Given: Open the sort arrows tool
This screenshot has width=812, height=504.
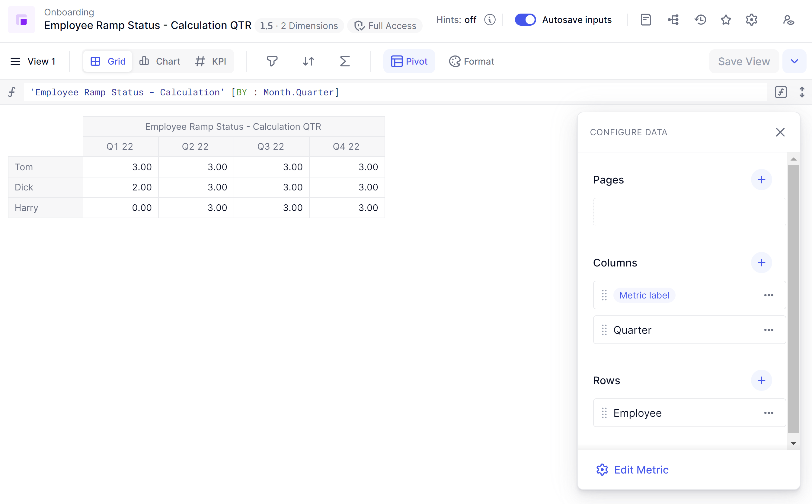Looking at the screenshot, I should coord(308,61).
